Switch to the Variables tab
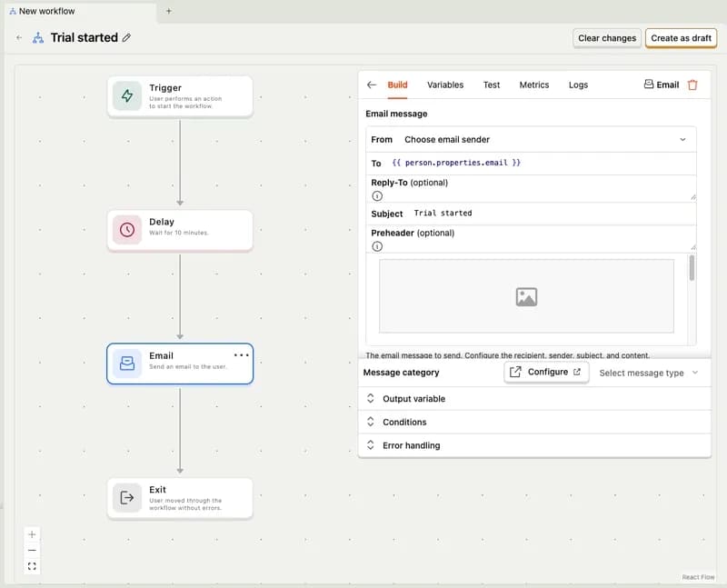The width and height of the screenshot is (727, 588). point(444,85)
